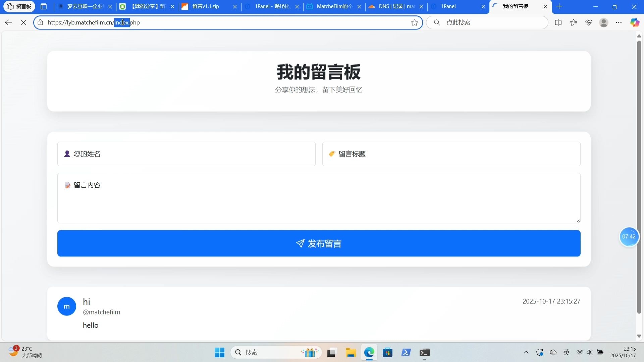Open the Windows Start menu
Viewport: 644px width, 362px height.
pos(220,353)
